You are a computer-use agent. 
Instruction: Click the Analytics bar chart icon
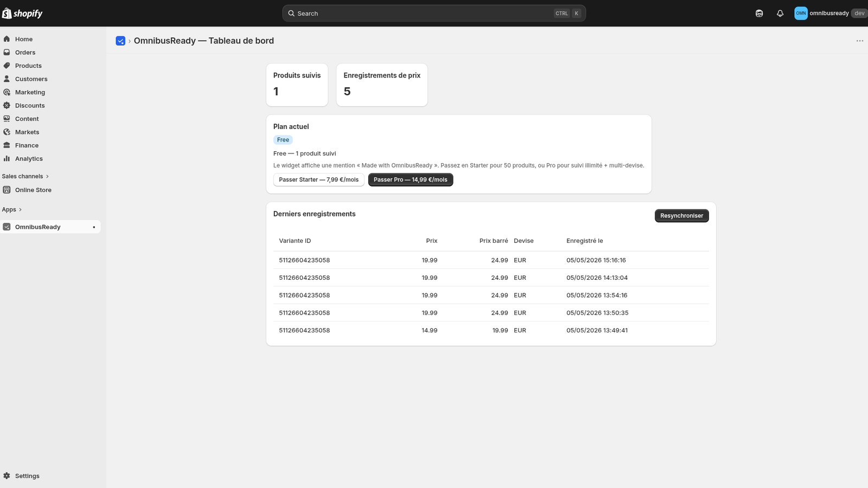click(7, 158)
